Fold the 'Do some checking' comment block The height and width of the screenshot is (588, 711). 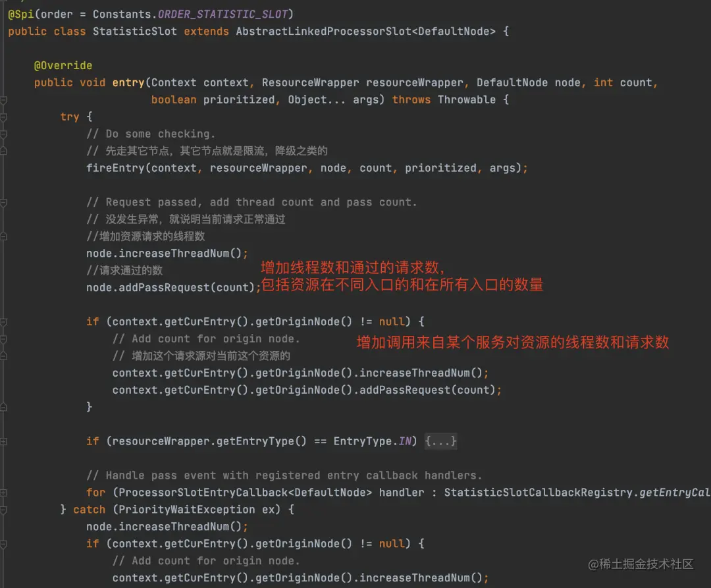[3, 134]
